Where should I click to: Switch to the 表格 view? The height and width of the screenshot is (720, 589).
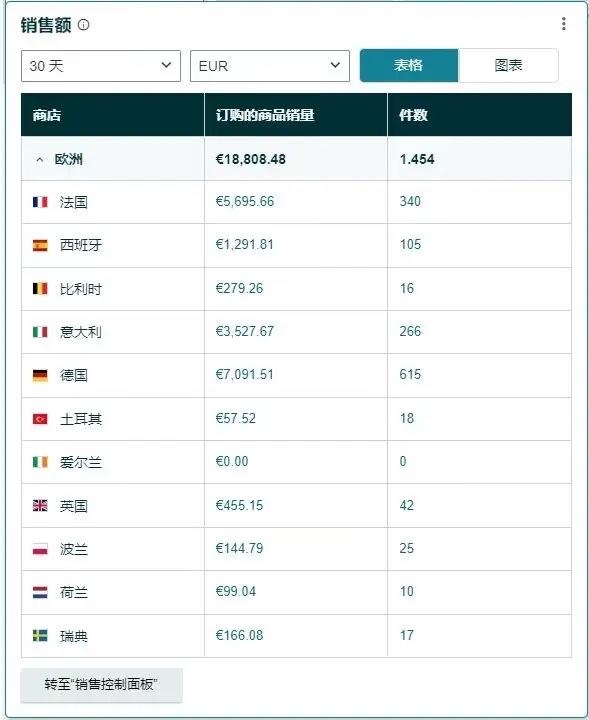[x=409, y=65]
